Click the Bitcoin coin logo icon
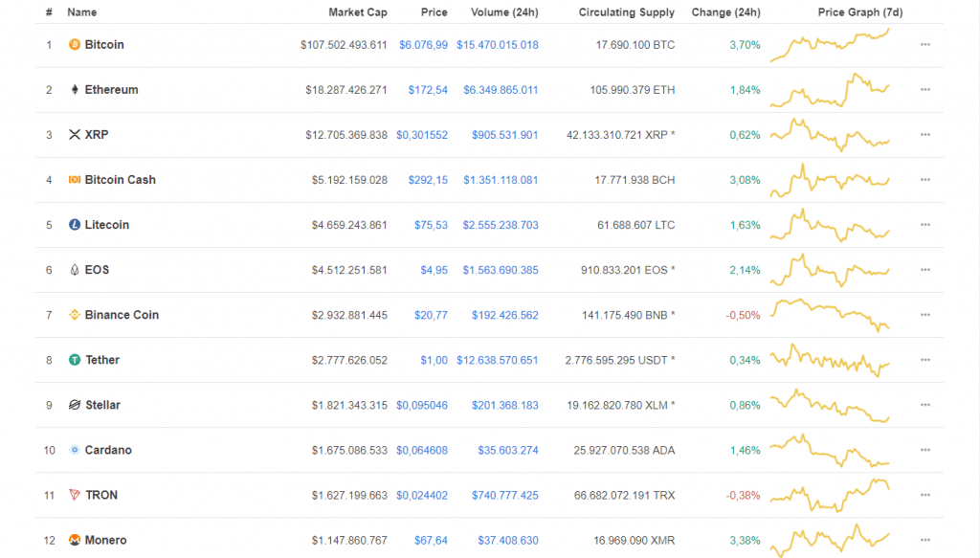This screenshot has width=980, height=558. [x=75, y=44]
